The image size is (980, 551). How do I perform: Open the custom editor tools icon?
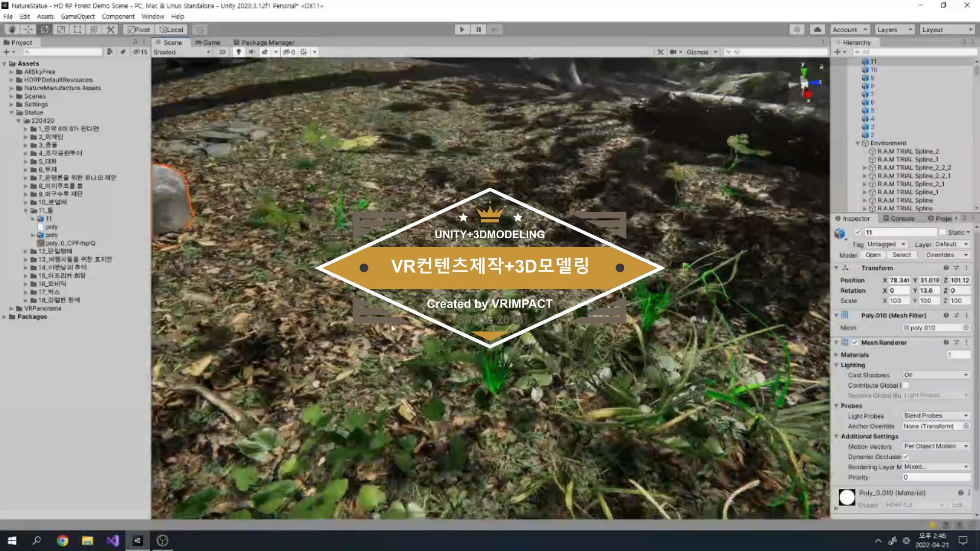coord(110,30)
